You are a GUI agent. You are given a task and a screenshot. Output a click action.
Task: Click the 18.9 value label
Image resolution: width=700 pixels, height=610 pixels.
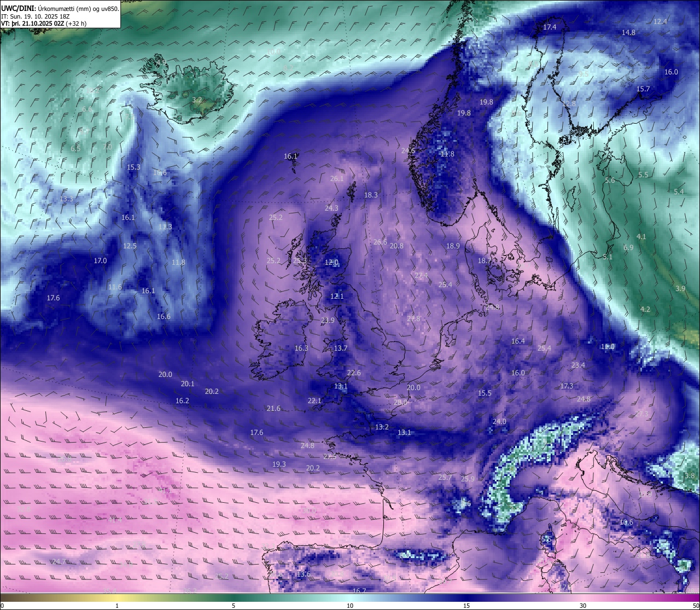click(x=453, y=246)
